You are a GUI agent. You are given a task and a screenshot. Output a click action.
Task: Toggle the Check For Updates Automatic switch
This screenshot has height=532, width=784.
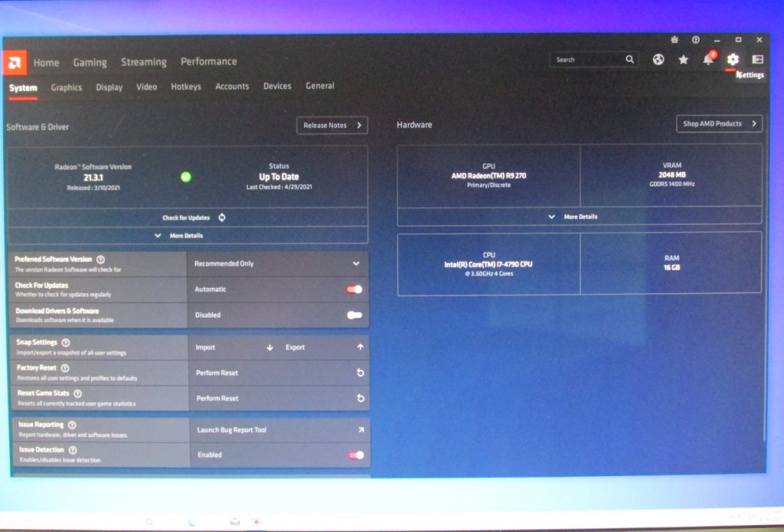point(354,289)
